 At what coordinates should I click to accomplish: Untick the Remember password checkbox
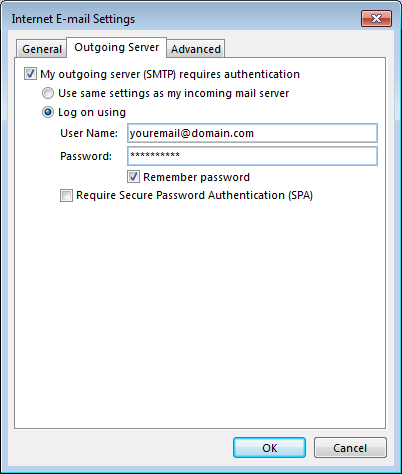(x=133, y=177)
